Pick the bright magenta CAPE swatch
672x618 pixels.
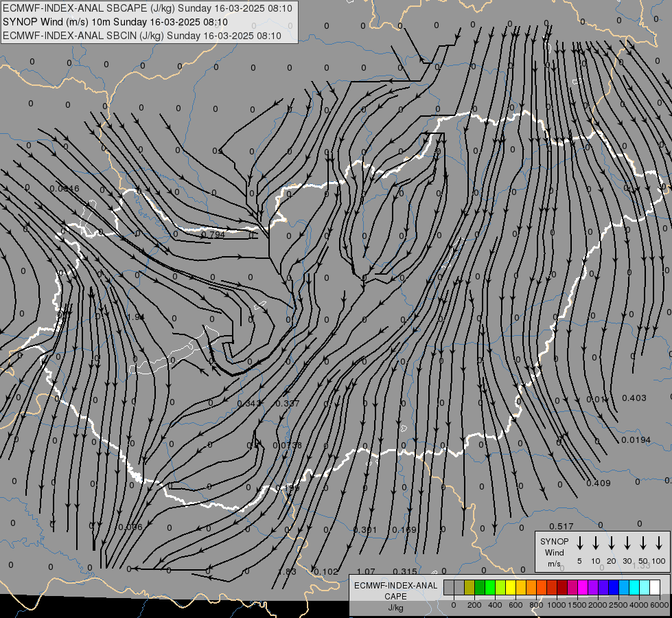pyautogui.click(x=583, y=587)
